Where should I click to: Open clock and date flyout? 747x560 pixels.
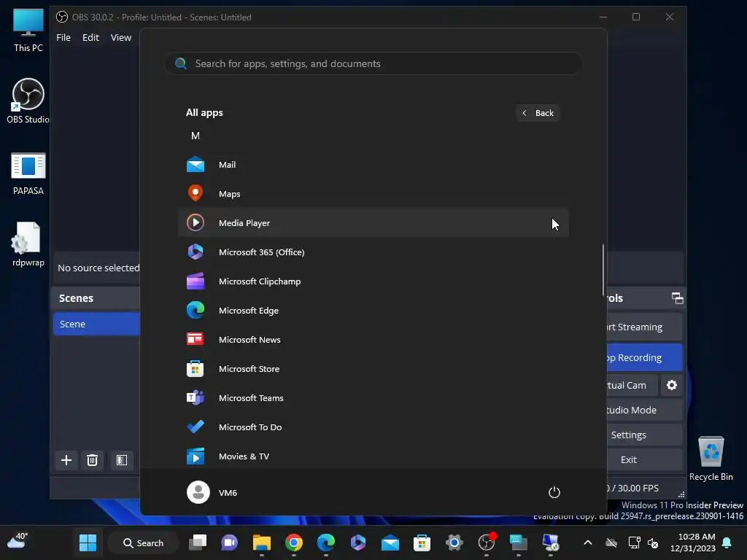tap(693, 542)
